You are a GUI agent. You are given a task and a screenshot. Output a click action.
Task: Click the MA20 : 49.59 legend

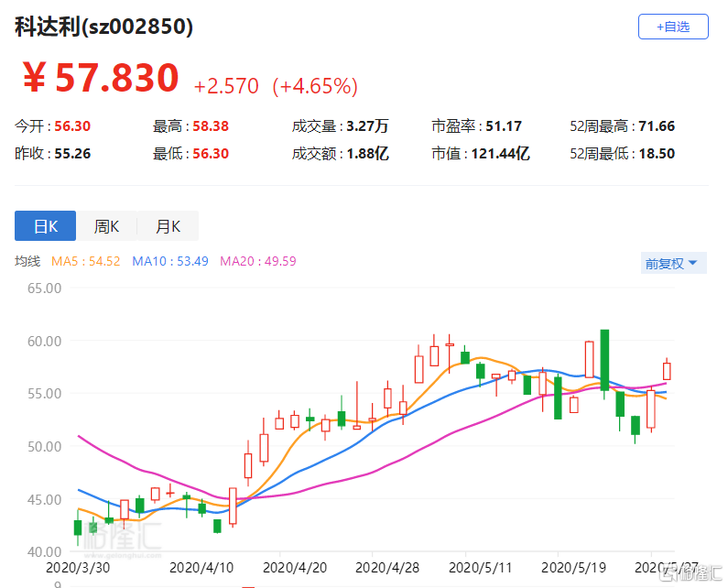coord(258,261)
